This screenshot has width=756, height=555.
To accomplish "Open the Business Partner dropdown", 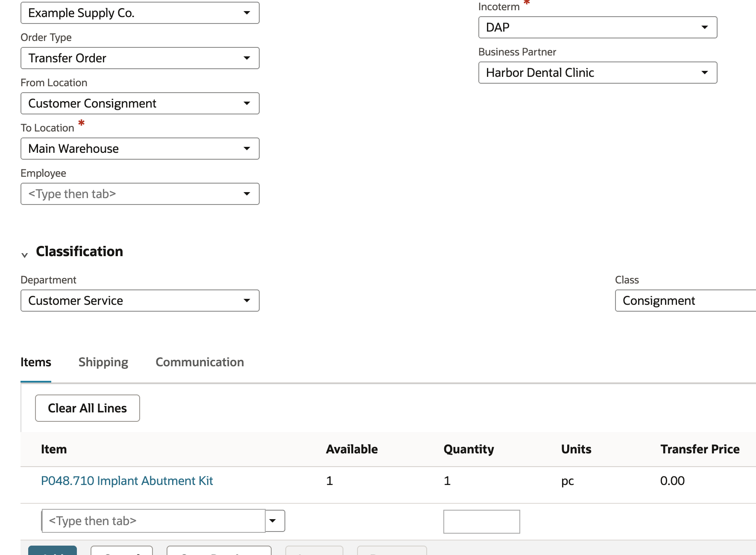I will coord(598,73).
